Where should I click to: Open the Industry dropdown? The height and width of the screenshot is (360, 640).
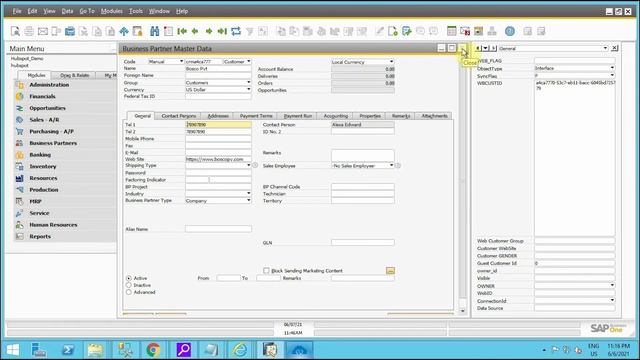[249, 193]
